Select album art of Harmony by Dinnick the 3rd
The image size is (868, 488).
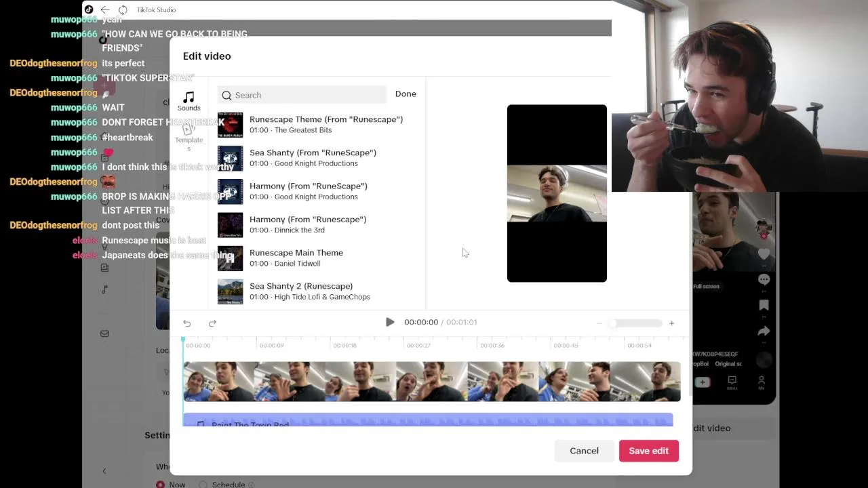(230, 224)
